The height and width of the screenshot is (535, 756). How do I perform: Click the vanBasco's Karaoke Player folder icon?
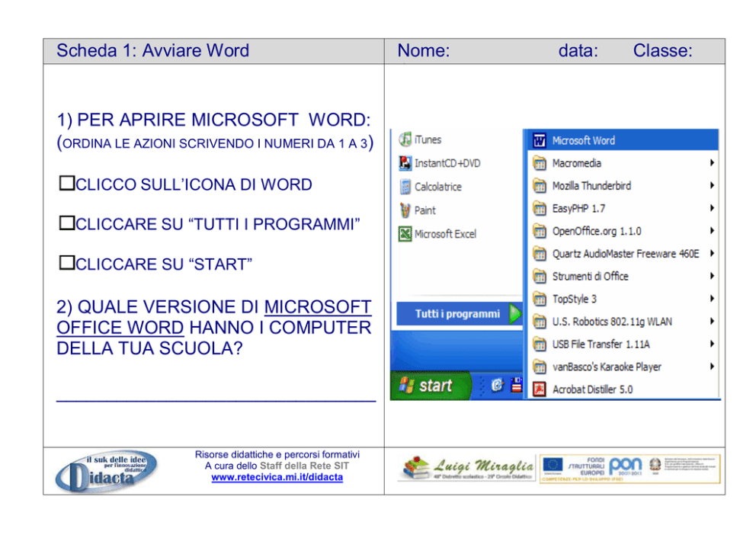pyautogui.click(x=539, y=367)
